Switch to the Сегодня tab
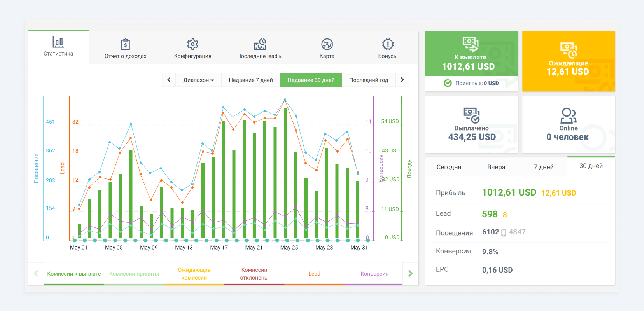Viewport: 644px width, 311px height. (x=449, y=167)
